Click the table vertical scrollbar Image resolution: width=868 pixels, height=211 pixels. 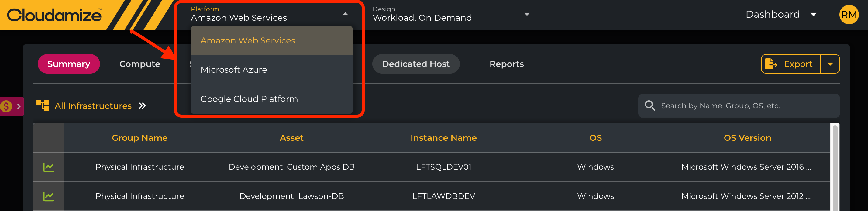pos(835,167)
